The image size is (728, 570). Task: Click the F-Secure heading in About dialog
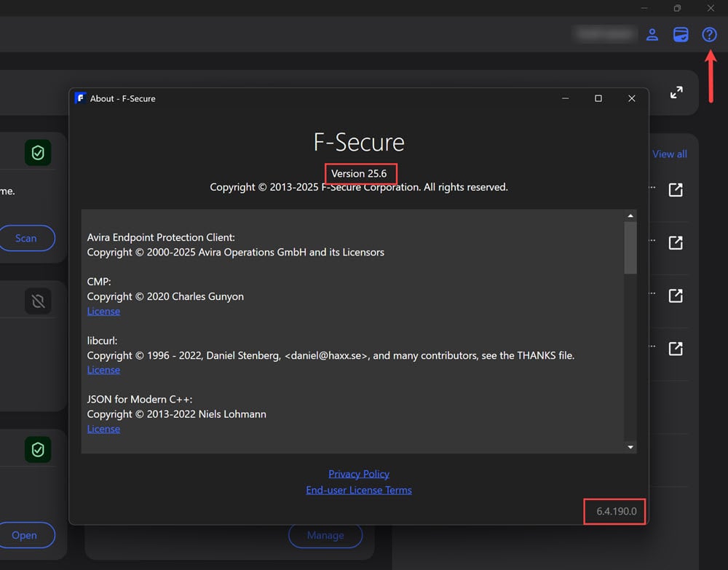pyautogui.click(x=359, y=142)
